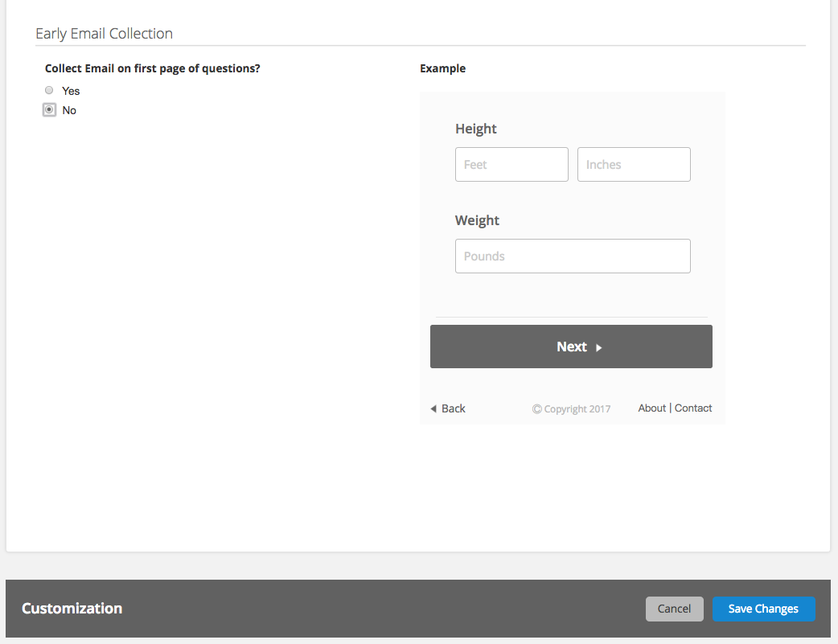This screenshot has height=644, width=838.
Task: Select the No radio button
Action: coord(49,109)
